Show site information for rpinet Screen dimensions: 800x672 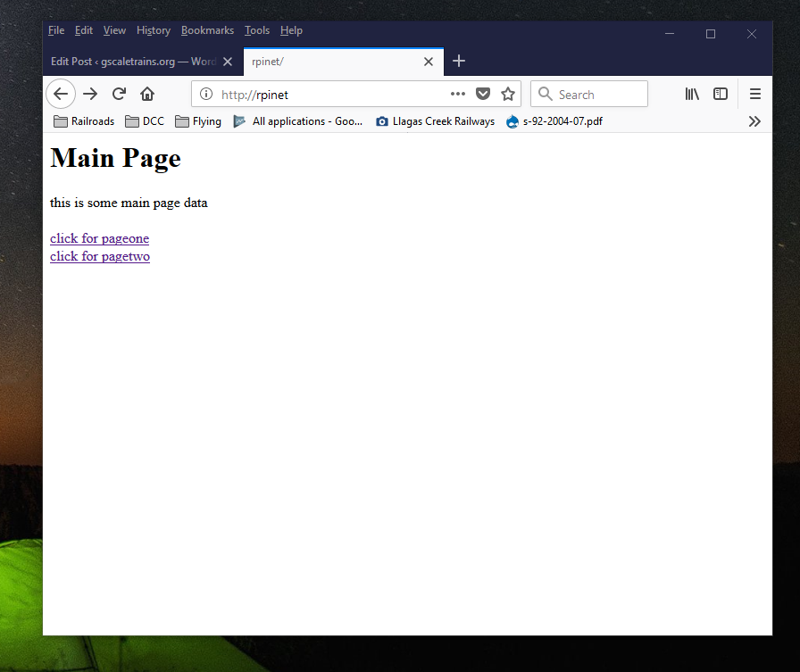click(x=206, y=95)
